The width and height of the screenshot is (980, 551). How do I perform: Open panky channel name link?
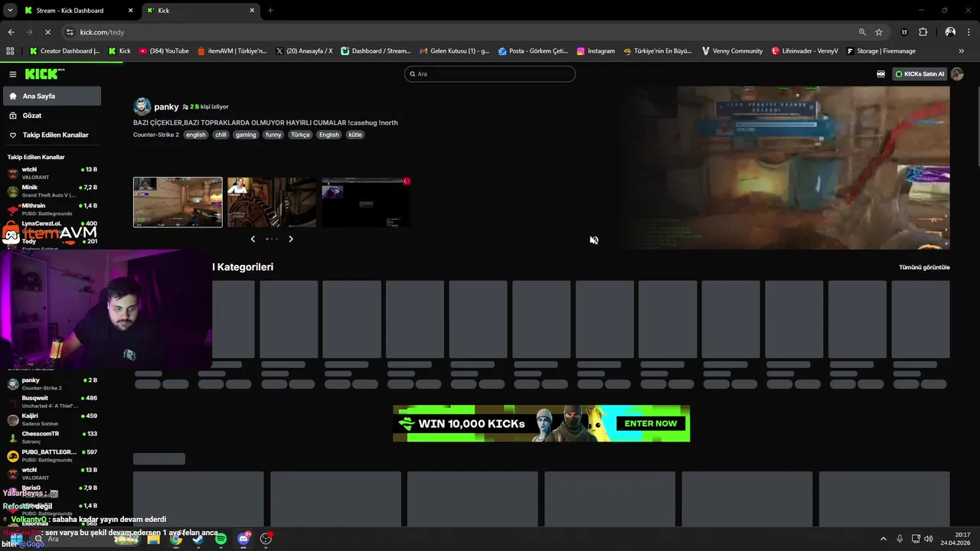pos(166,106)
